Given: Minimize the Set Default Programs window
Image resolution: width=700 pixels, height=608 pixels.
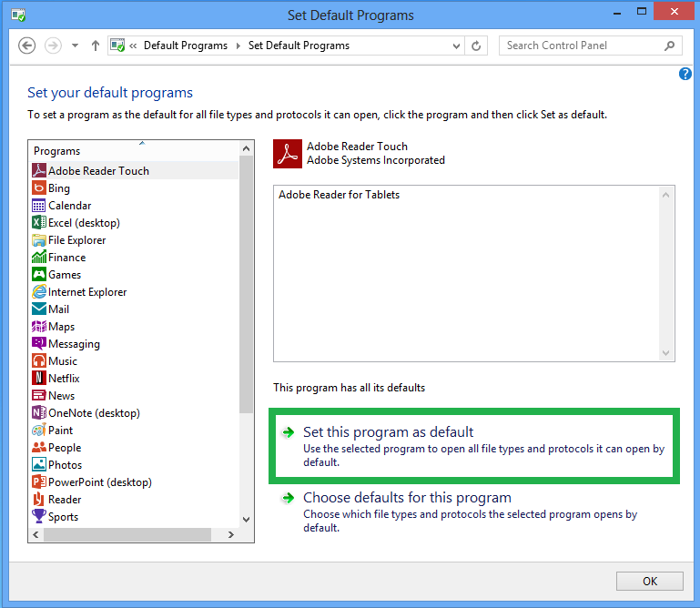Looking at the screenshot, I should pos(617,13).
